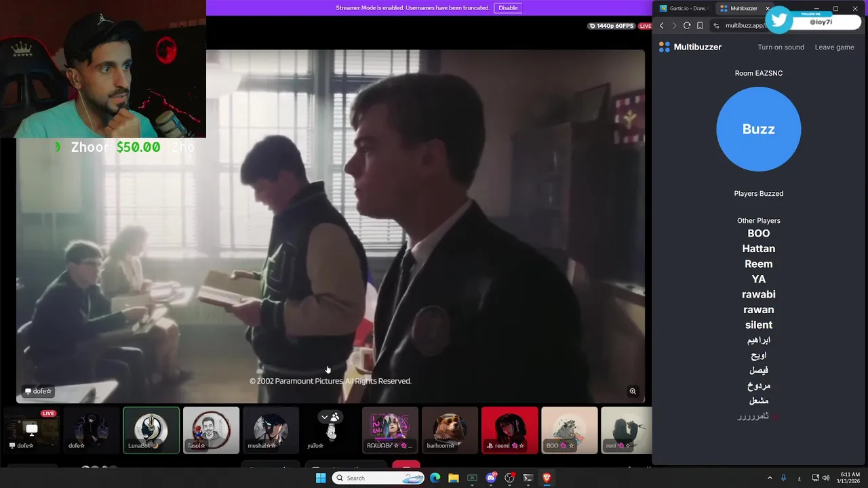Screen dimensions: 868x488
Task: Disable Streamer Mode with the Disable button
Action: [508, 7]
